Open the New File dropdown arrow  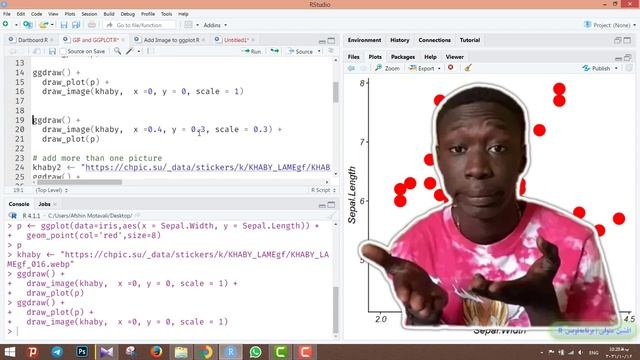click(x=16, y=25)
